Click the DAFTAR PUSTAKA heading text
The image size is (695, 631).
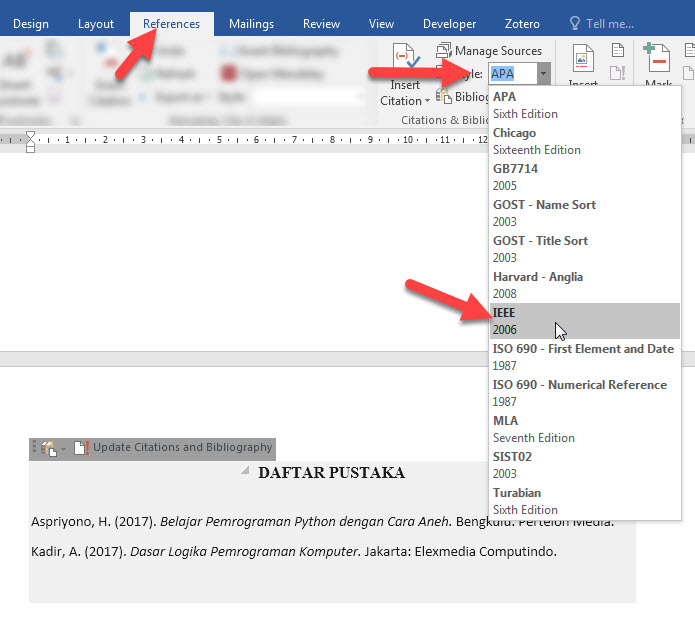pyautogui.click(x=331, y=473)
